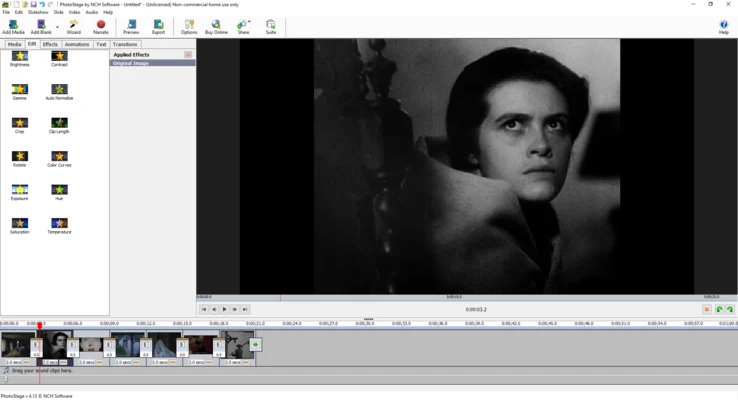738x400 pixels.
Task: Remove the applied effect with the X button
Action: (188, 55)
